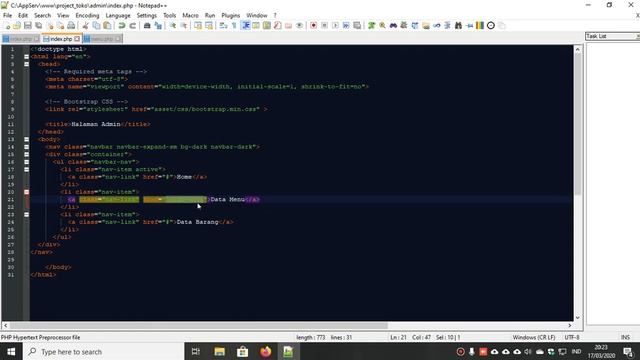Click the macro Playback icon

pyautogui.click(x=335, y=26)
